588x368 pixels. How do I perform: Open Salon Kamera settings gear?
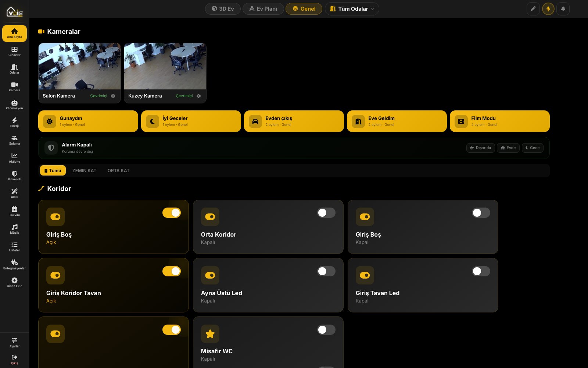tap(113, 96)
